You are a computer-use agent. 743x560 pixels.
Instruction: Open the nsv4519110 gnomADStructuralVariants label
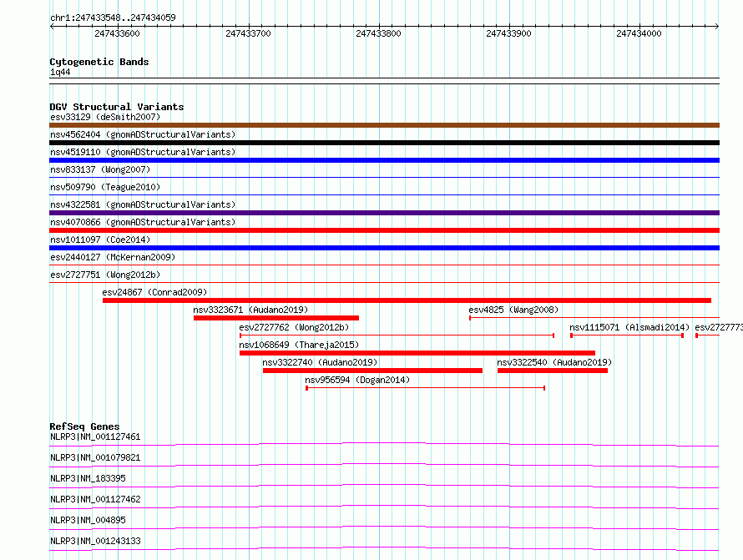click(143, 152)
